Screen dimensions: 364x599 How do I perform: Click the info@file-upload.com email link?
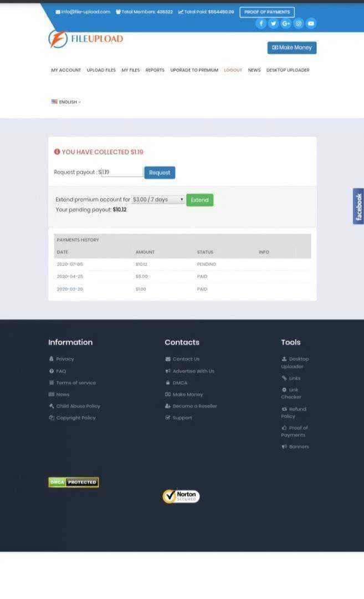click(x=83, y=12)
